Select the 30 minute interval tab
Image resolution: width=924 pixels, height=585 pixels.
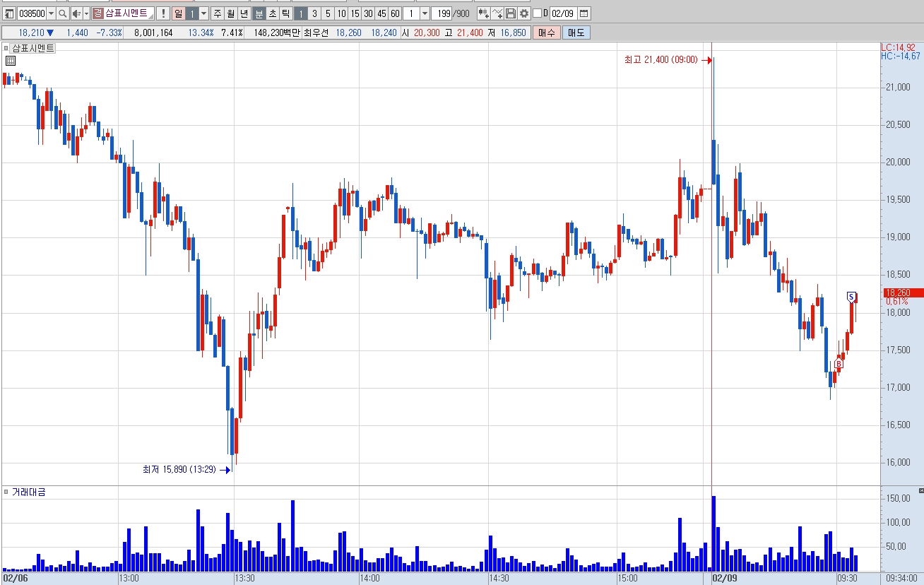(x=368, y=13)
